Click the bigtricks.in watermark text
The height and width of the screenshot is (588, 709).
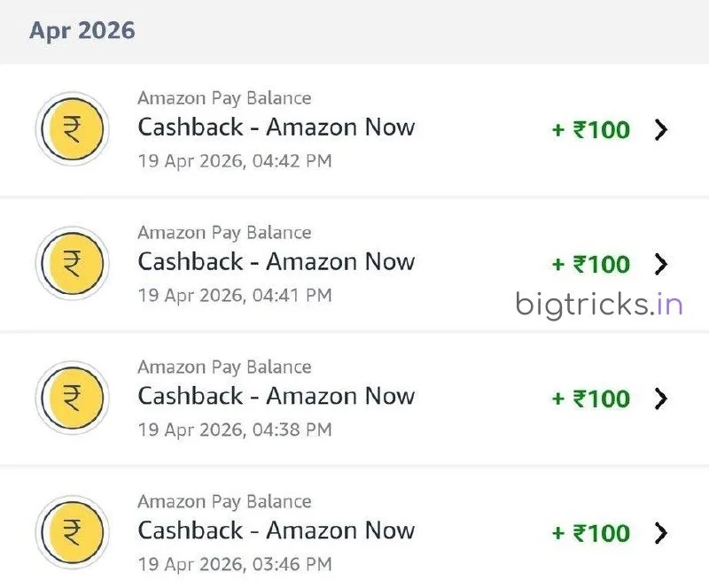[599, 306]
